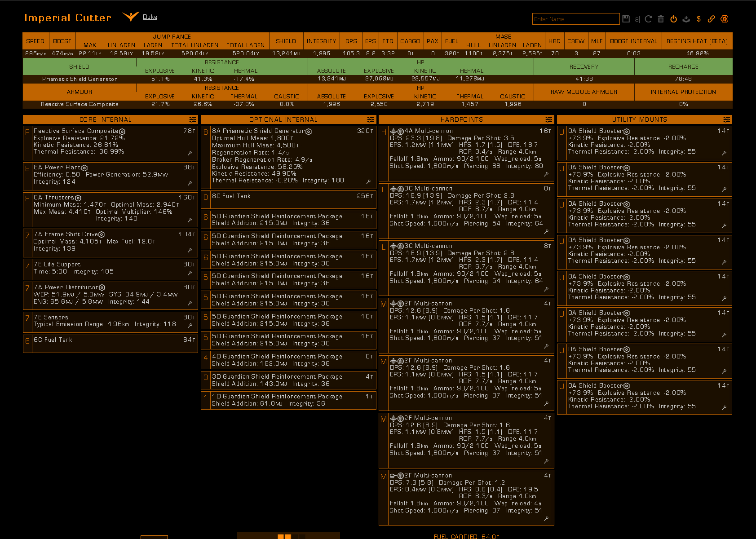Focus the Enter Name input field

pyautogui.click(x=576, y=19)
